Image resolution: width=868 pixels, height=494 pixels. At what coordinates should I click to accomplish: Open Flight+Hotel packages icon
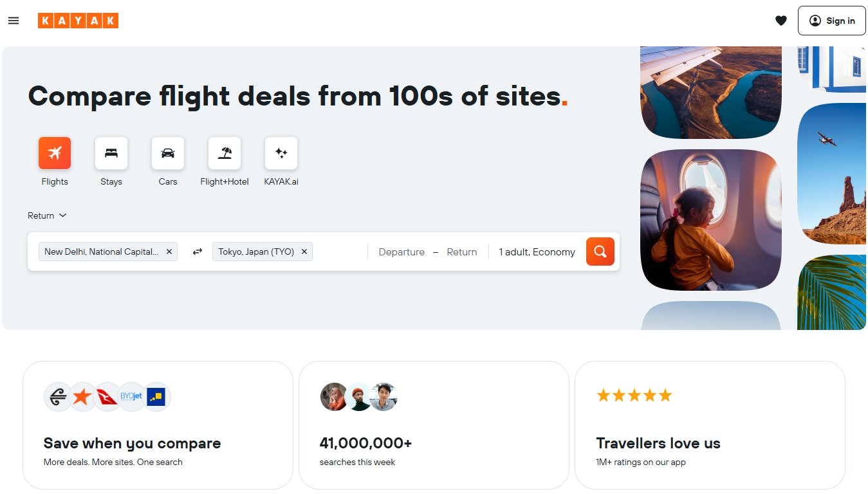tap(225, 153)
